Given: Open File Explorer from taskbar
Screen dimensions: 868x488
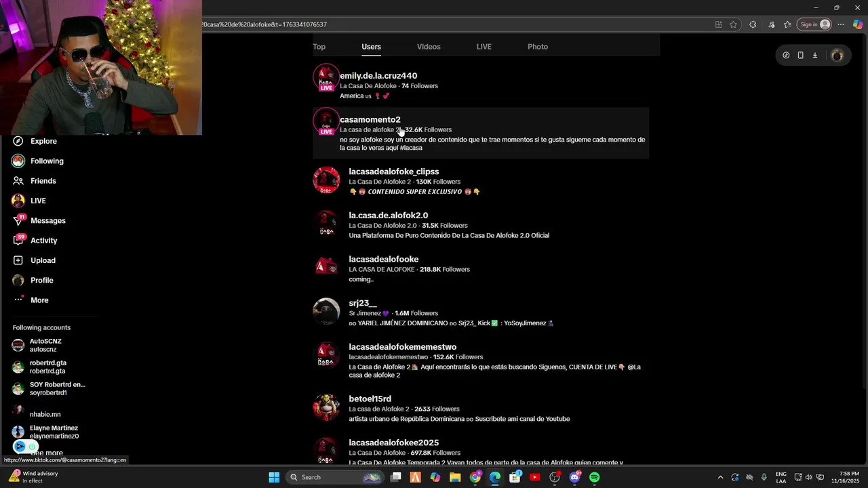Looking at the screenshot, I should pos(455,477).
